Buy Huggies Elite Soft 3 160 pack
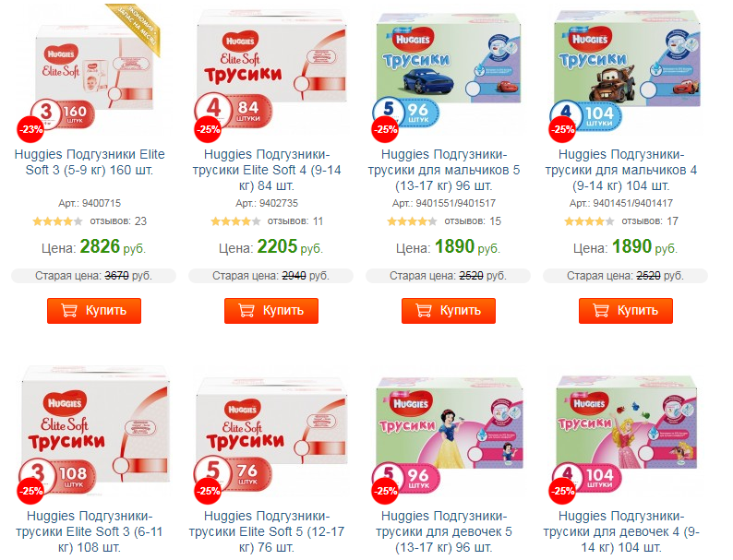This screenshot has height=560, width=733. [x=94, y=311]
